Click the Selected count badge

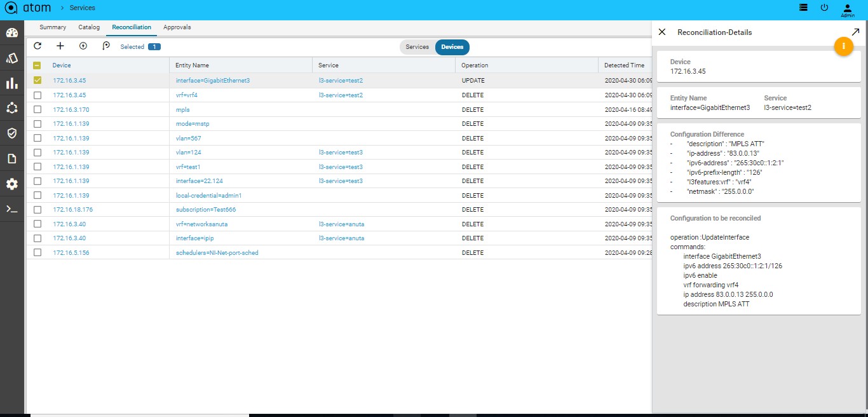click(x=154, y=46)
